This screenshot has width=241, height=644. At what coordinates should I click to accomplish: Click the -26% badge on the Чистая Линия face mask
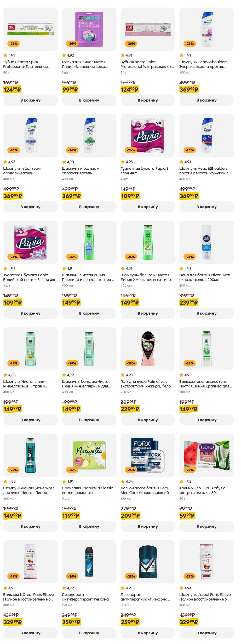tap(72, 43)
